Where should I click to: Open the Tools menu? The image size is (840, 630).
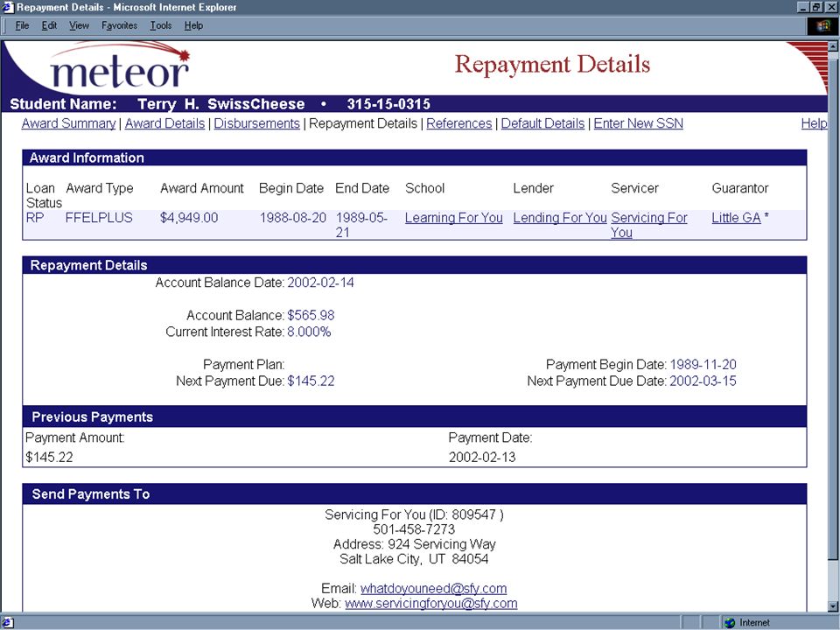pos(161,25)
